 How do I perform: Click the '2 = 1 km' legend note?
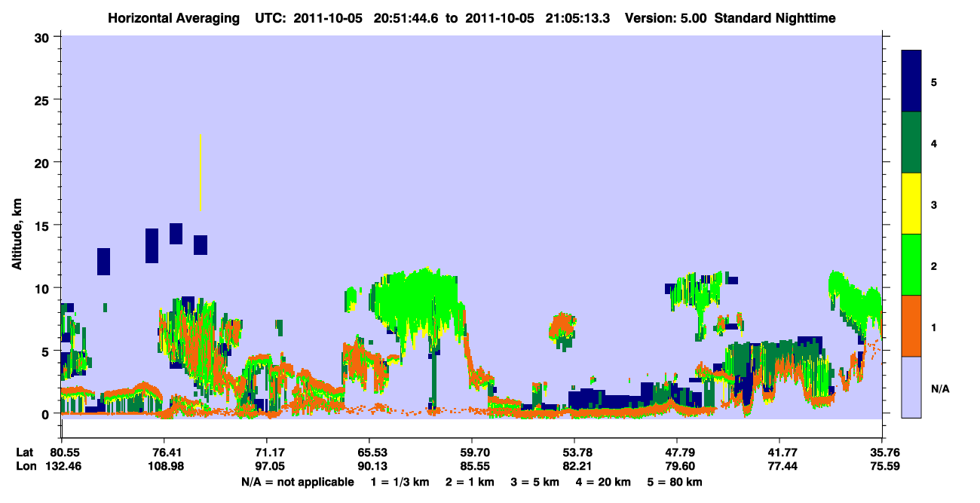coord(470,482)
